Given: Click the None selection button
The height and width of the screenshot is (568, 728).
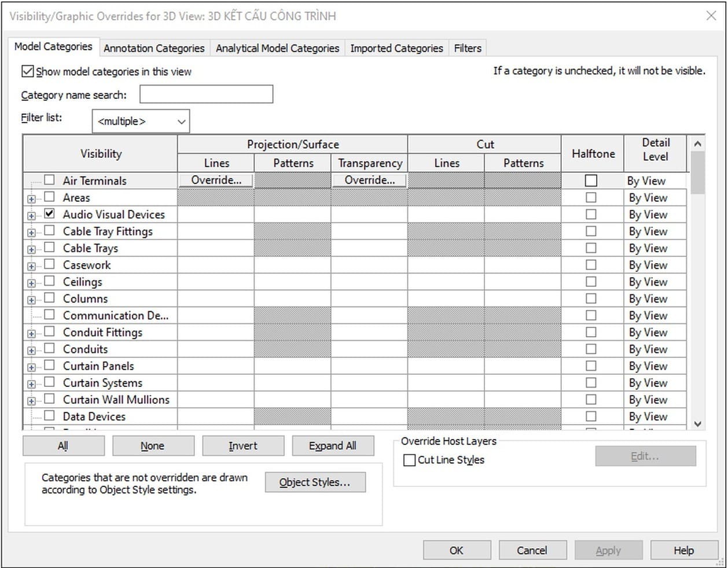Looking at the screenshot, I should pyautogui.click(x=153, y=446).
